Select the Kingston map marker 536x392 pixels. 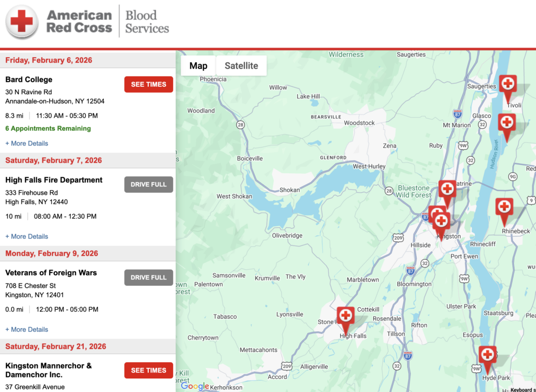tap(441, 221)
